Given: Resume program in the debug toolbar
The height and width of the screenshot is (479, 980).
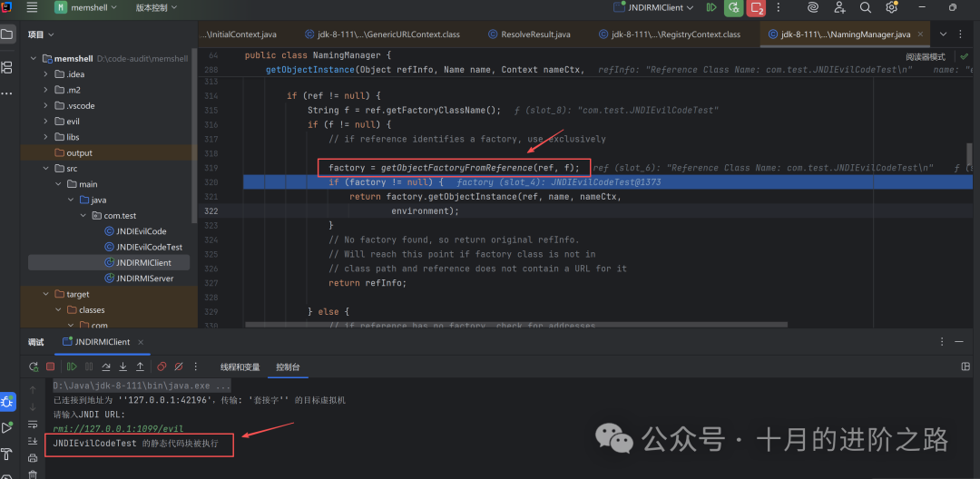Looking at the screenshot, I should (x=72, y=367).
